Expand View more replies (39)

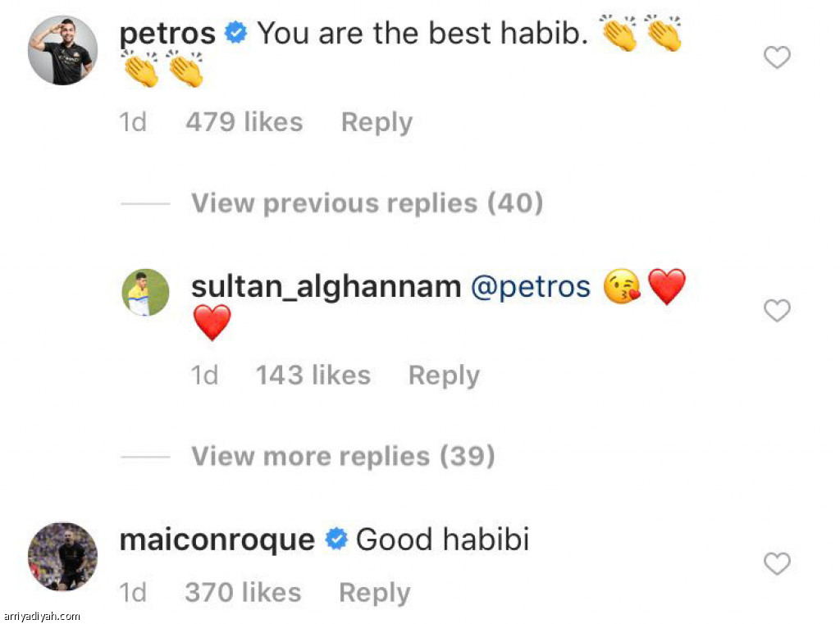(x=343, y=457)
